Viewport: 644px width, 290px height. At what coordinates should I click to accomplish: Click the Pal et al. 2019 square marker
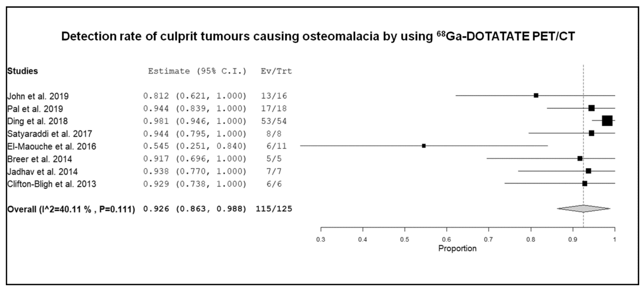pyautogui.click(x=591, y=108)
